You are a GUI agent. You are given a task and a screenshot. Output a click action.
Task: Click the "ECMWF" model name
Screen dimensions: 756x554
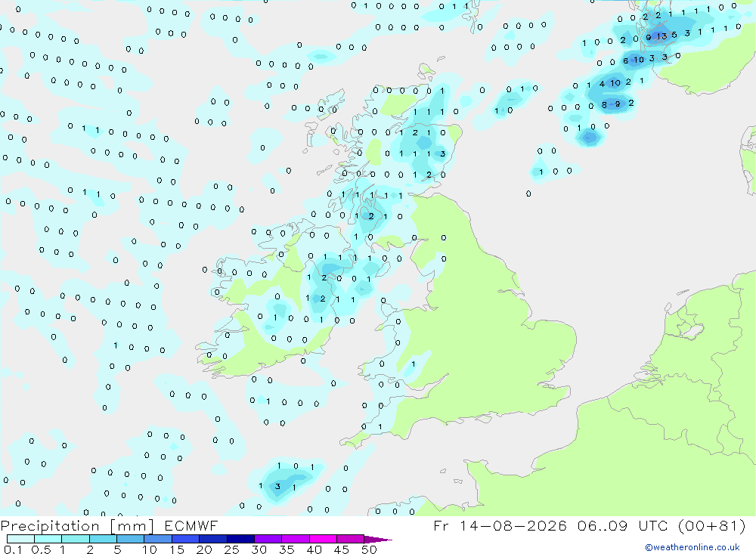tap(191, 525)
